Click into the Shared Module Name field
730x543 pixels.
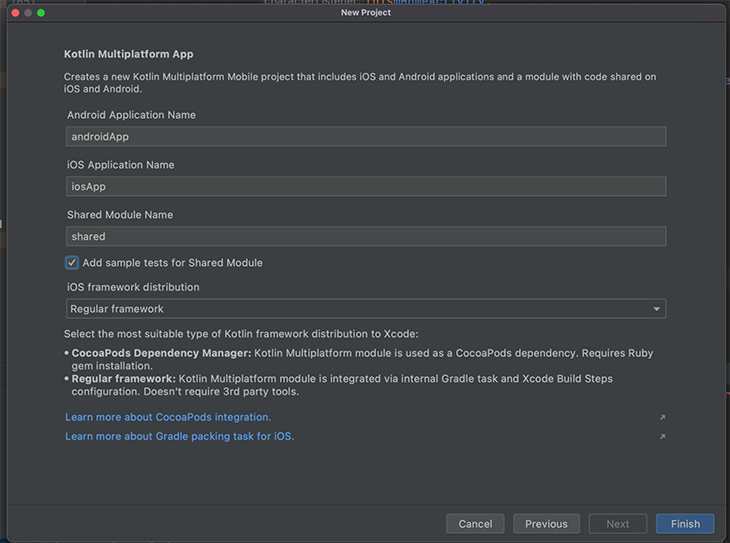coord(366,237)
